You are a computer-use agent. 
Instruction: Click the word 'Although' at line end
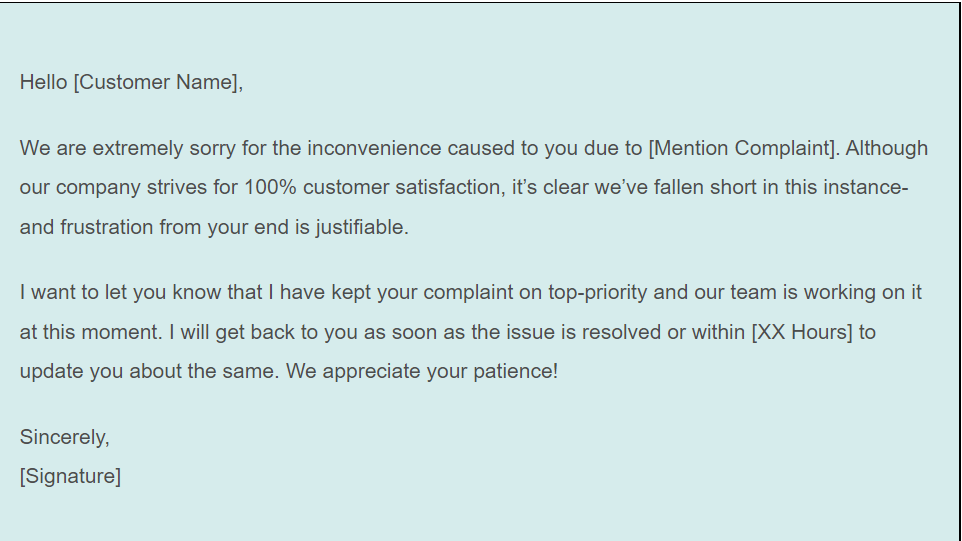(x=887, y=148)
